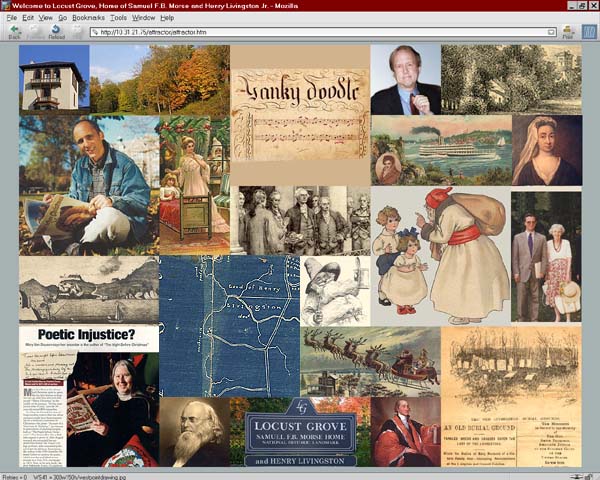Viewport: 600px width, 480px height.
Task: Click the reindeer and sleigh painting
Action: pos(370,361)
